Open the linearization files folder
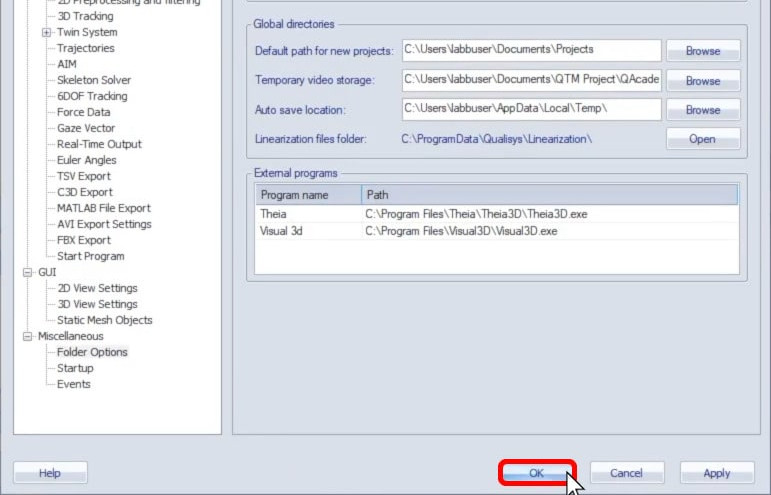The width and height of the screenshot is (771, 495). pos(702,139)
